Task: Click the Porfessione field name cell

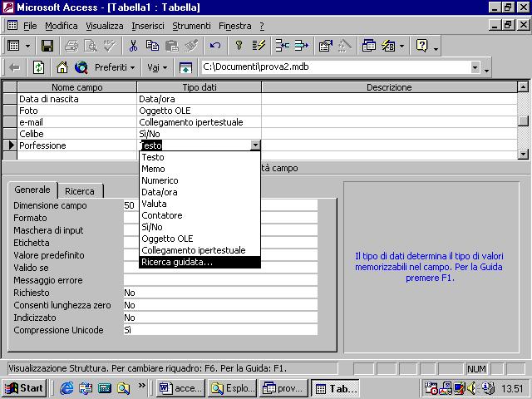Action: 77,145
